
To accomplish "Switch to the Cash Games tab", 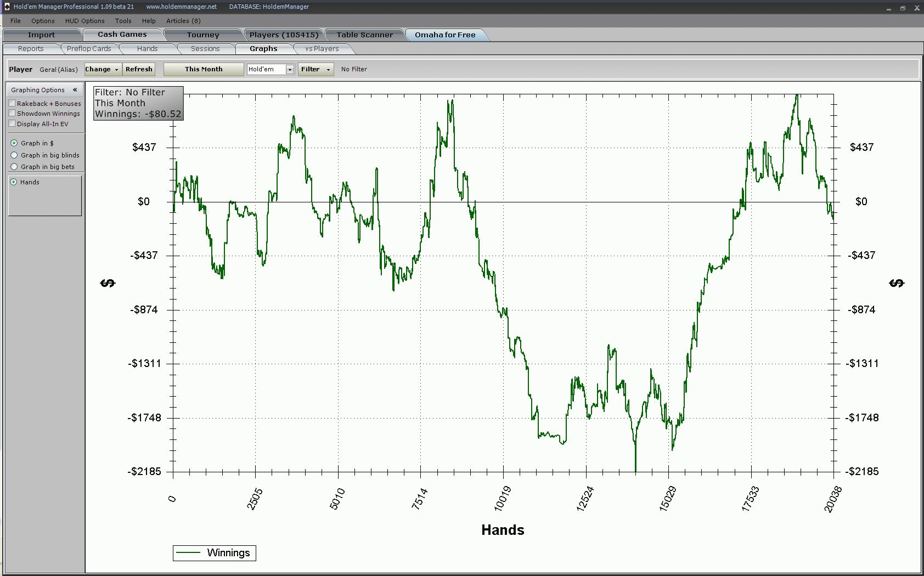I will click(x=122, y=35).
